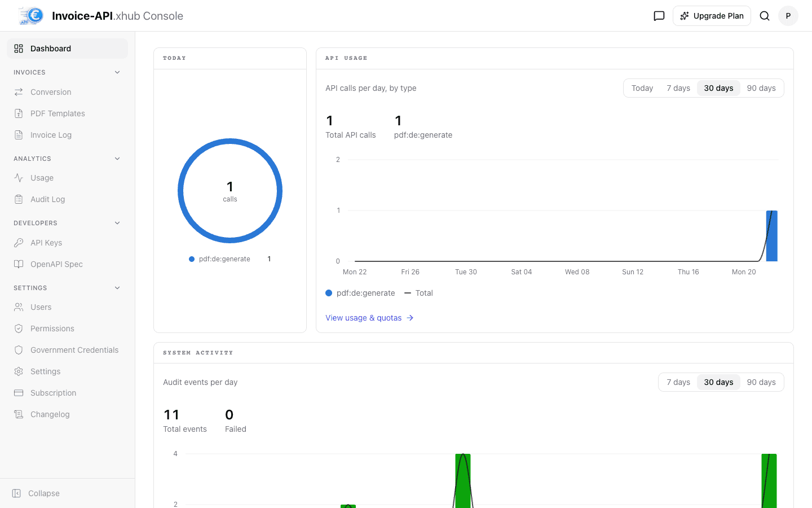812x508 pixels.
Task: Select 90 days range in API Usage
Action: tap(761, 88)
